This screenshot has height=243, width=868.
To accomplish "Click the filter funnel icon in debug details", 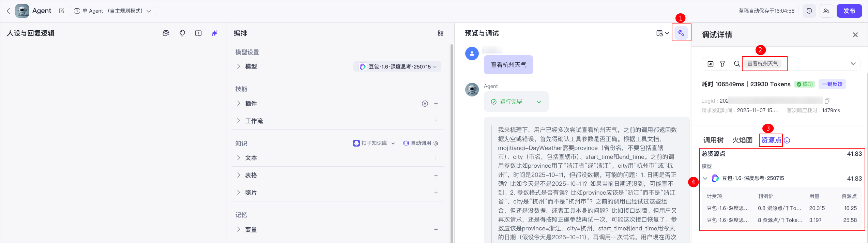I will pyautogui.click(x=722, y=64).
